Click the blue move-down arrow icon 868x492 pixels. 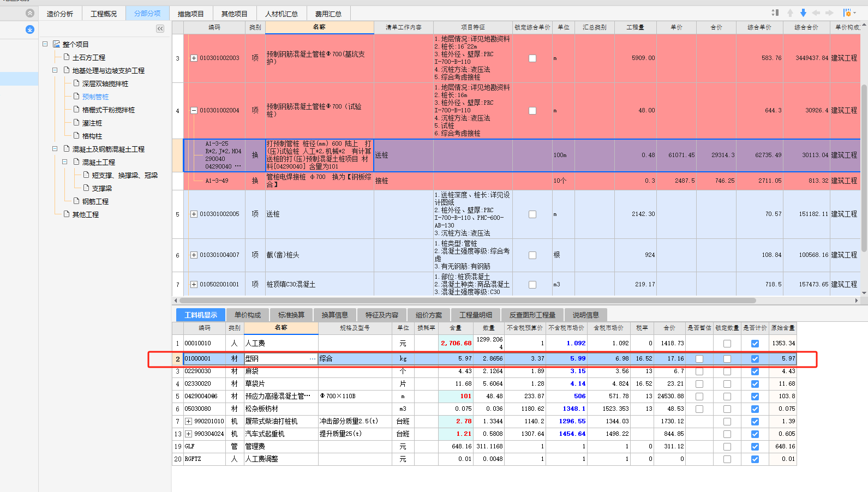tap(803, 13)
